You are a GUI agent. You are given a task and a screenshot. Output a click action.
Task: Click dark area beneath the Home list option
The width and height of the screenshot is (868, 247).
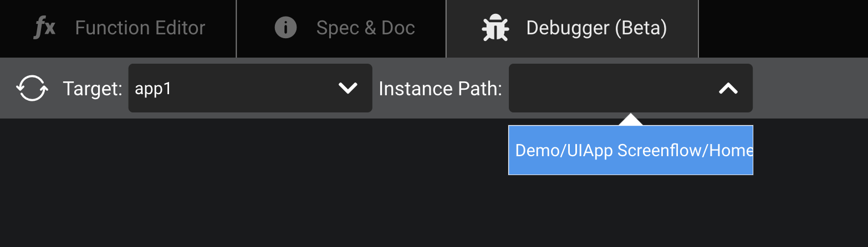(x=631, y=210)
